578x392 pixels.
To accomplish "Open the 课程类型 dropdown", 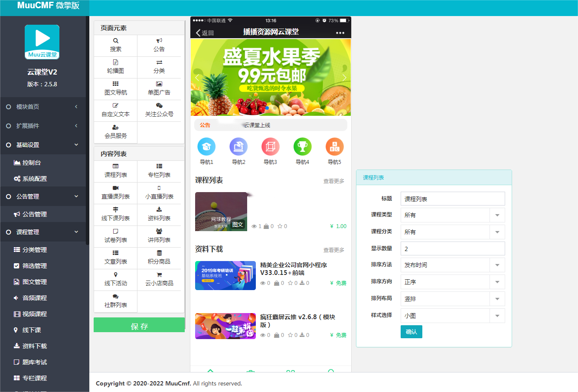I will pyautogui.click(x=452, y=215).
